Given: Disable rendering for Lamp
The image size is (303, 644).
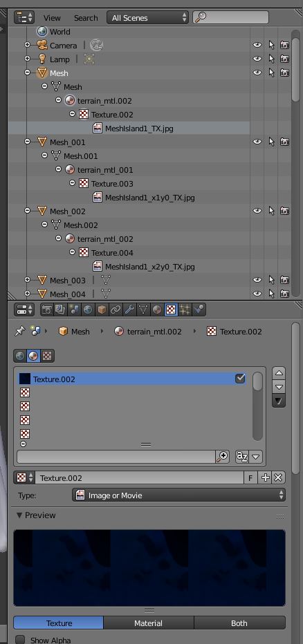Looking at the screenshot, I should click(x=284, y=59).
